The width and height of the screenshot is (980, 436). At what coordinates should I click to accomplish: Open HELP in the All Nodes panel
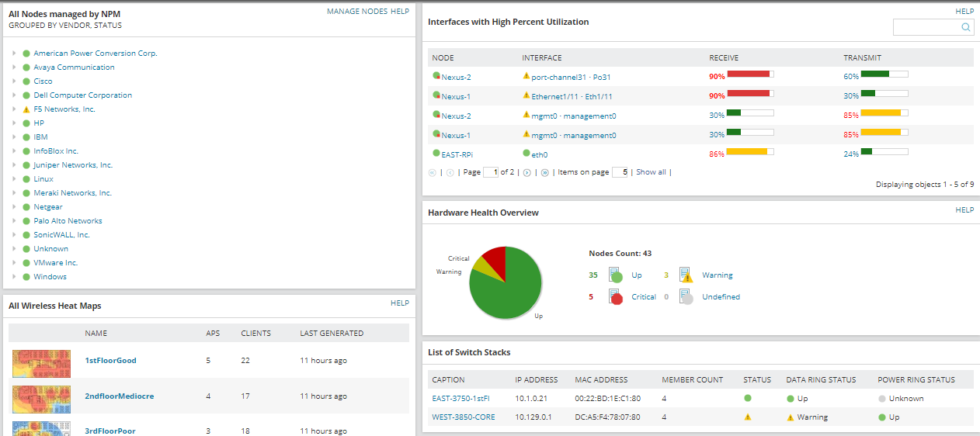400,12
